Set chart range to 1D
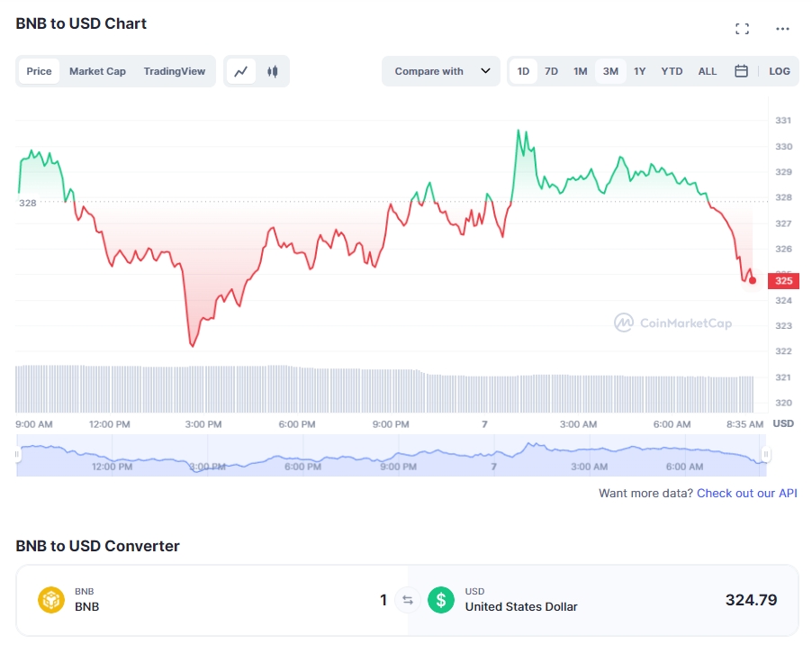This screenshot has width=812, height=645. (x=523, y=71)
